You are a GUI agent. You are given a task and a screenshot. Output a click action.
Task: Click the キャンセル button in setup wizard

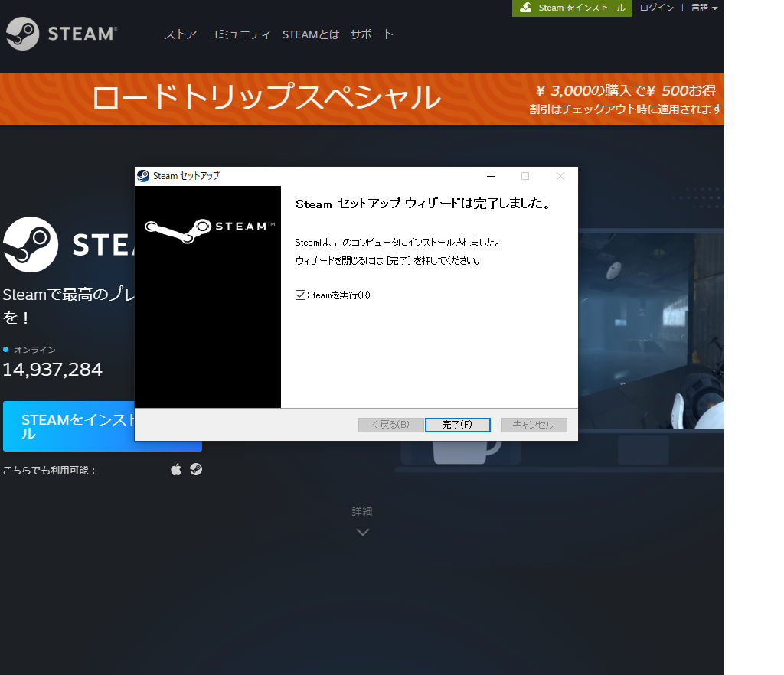tap(534, 425)
